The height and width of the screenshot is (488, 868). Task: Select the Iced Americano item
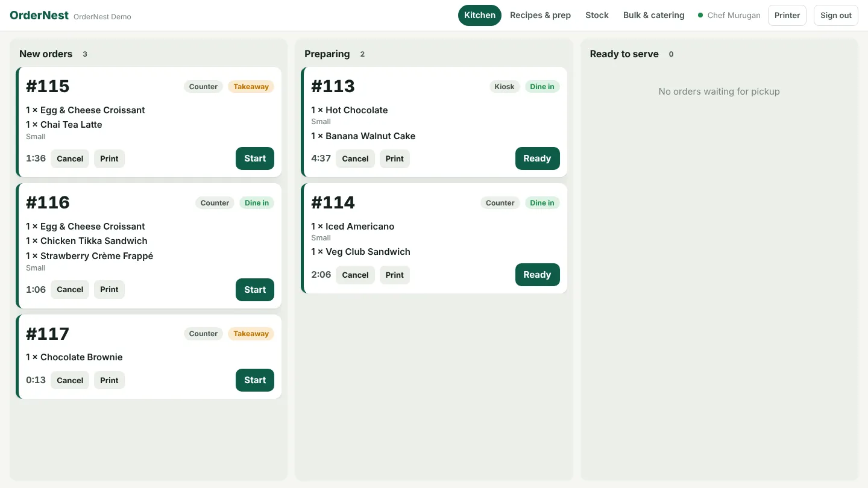(353, 227)
